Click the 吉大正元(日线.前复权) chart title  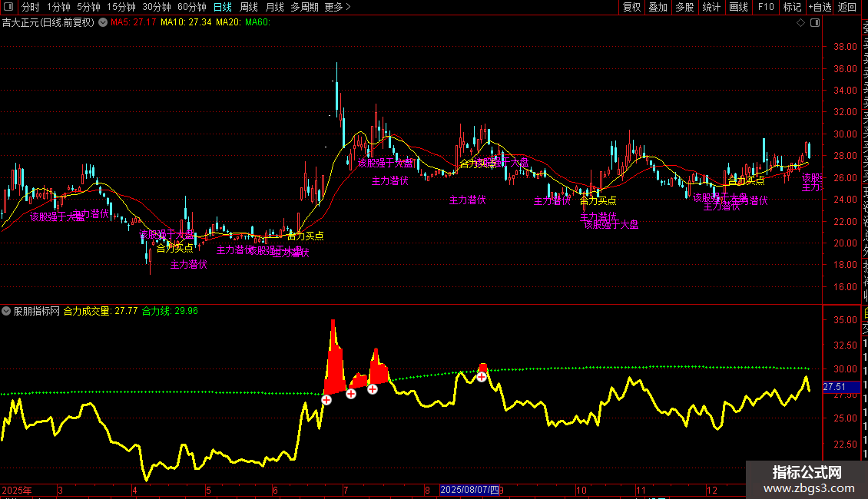[48, 23]
